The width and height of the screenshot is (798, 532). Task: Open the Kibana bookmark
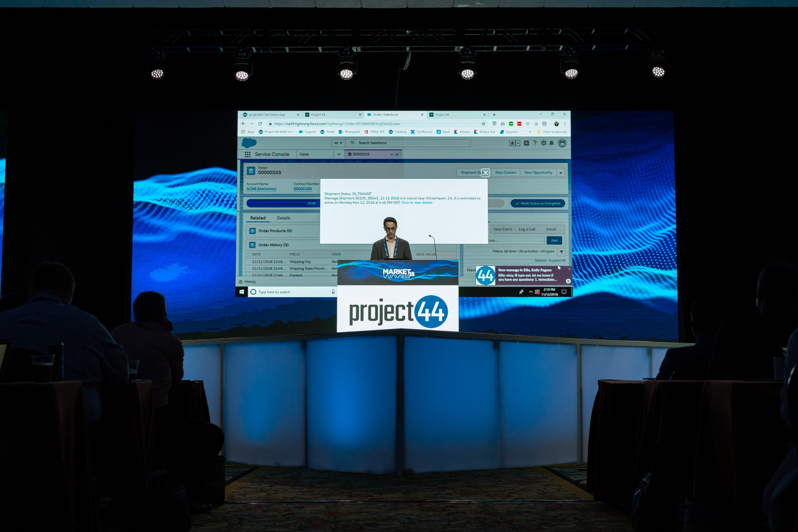pos(462,132)
